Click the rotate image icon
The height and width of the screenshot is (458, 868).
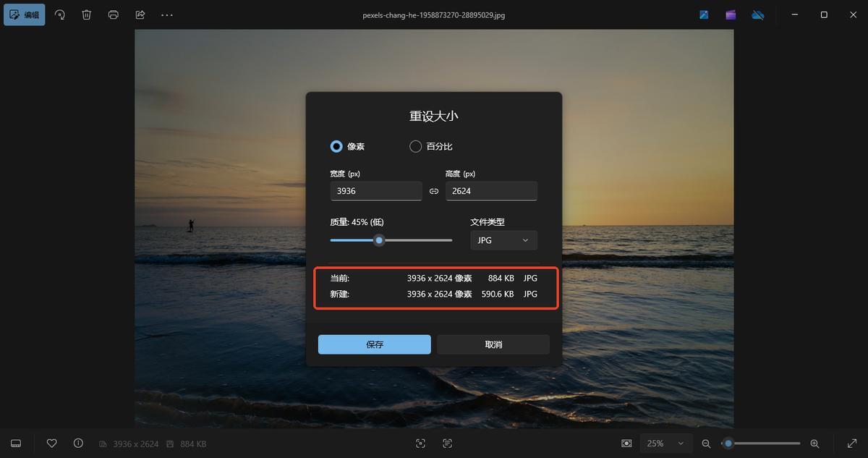point(60,14)
